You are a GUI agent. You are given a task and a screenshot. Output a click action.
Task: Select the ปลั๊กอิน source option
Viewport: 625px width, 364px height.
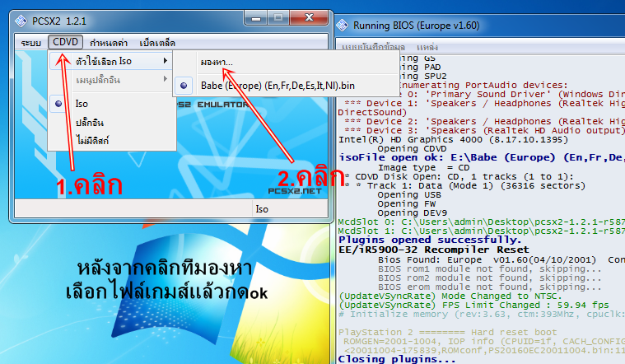click(90, 123)
